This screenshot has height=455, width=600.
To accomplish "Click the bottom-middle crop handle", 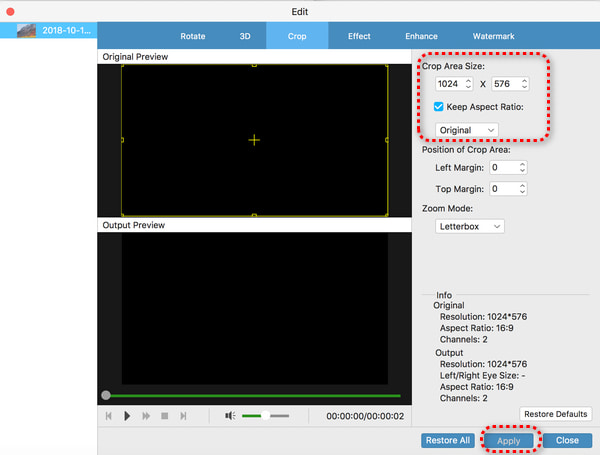I will click(x=254, y=215).
